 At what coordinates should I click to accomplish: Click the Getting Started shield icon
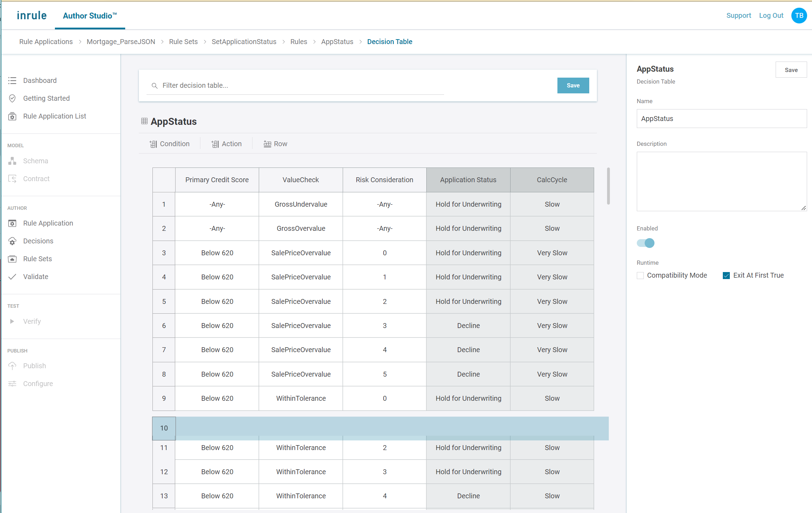[x=12, y=98]
